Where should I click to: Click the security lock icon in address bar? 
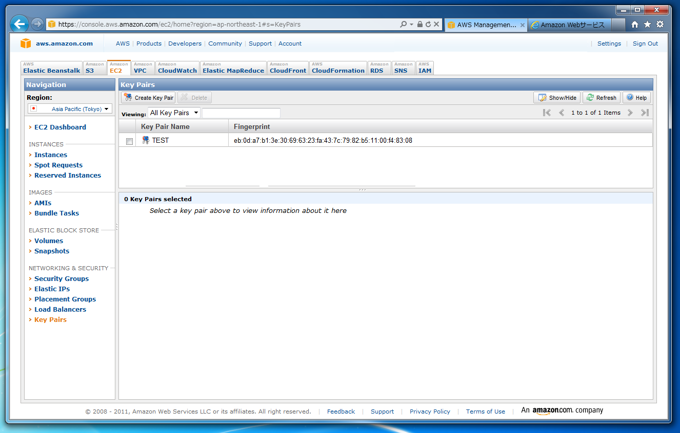coord(420,24)
